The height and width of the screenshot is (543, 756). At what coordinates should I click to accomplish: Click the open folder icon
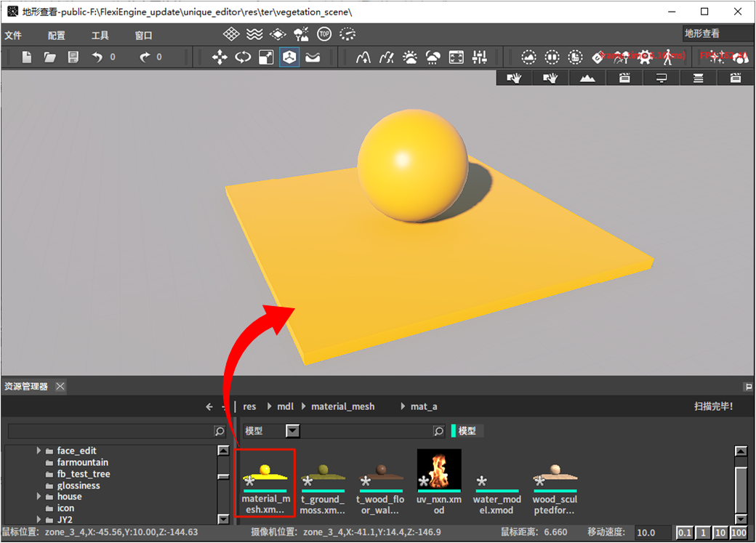49,57
